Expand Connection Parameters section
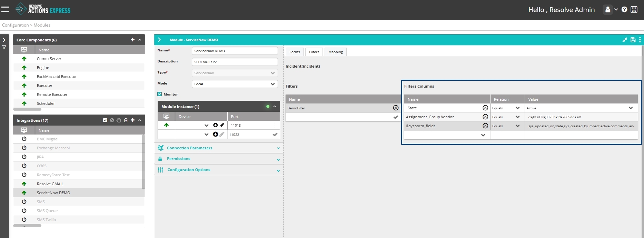Screen dimensions: 644x238 pos(219,148)
